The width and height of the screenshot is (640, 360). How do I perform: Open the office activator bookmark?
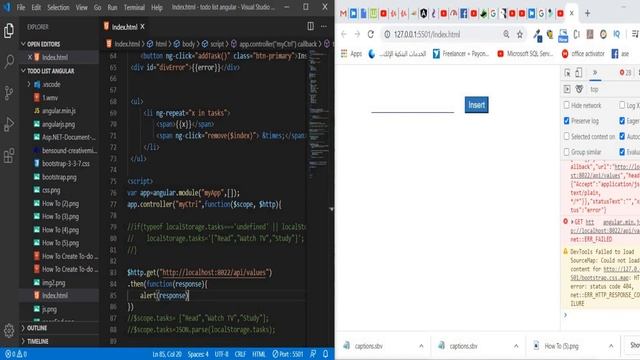point(583,53)
